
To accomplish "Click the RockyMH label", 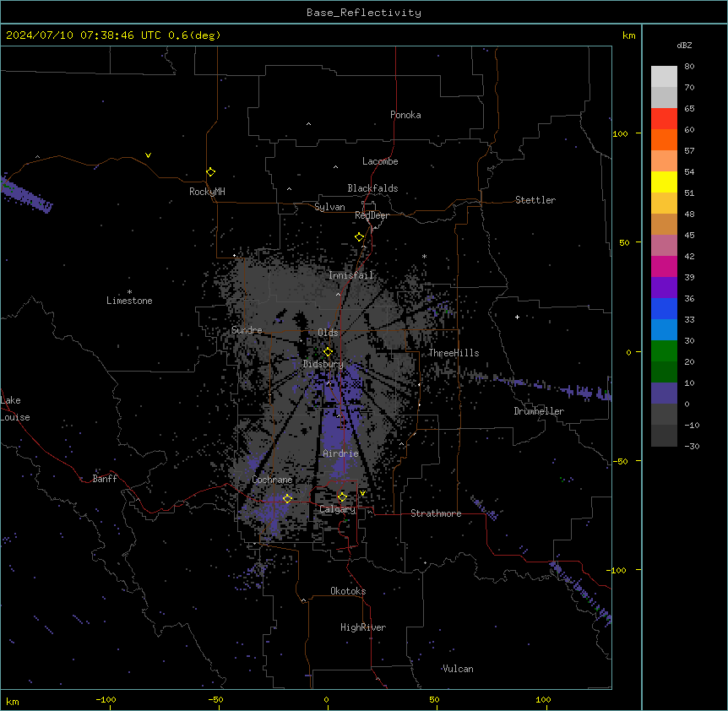I will (x=207, y=192).
